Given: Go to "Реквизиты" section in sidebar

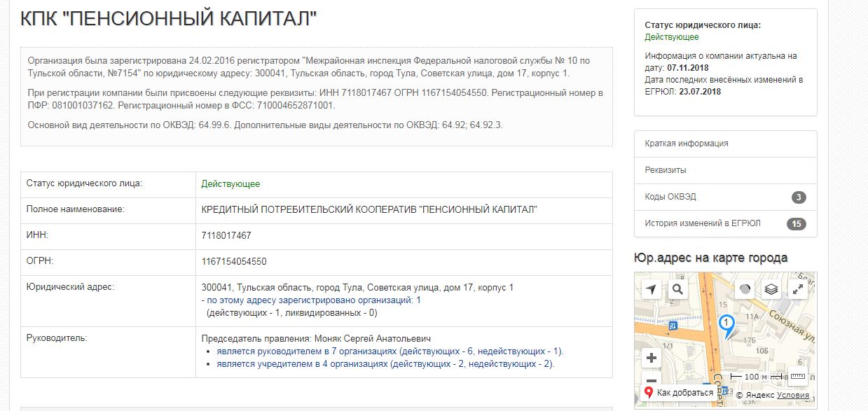Looking at the screenshot, I should (666, 170).
